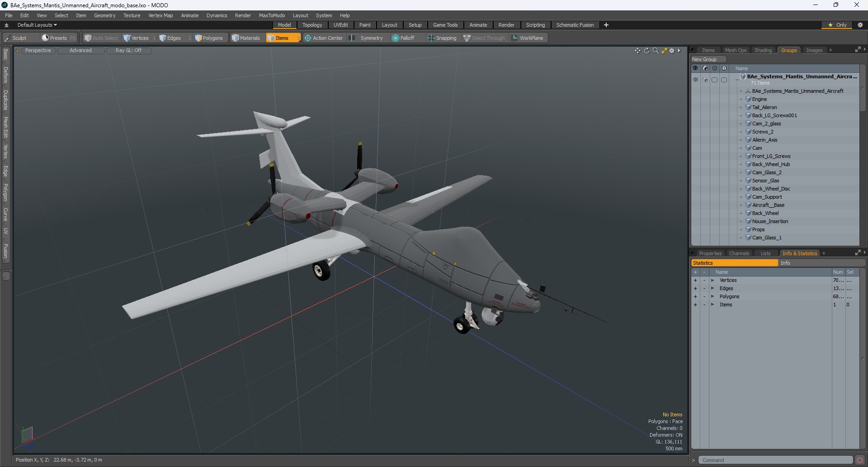
Task: Open the Advanced shading style dropdown
Action: (x=80, y=51)
